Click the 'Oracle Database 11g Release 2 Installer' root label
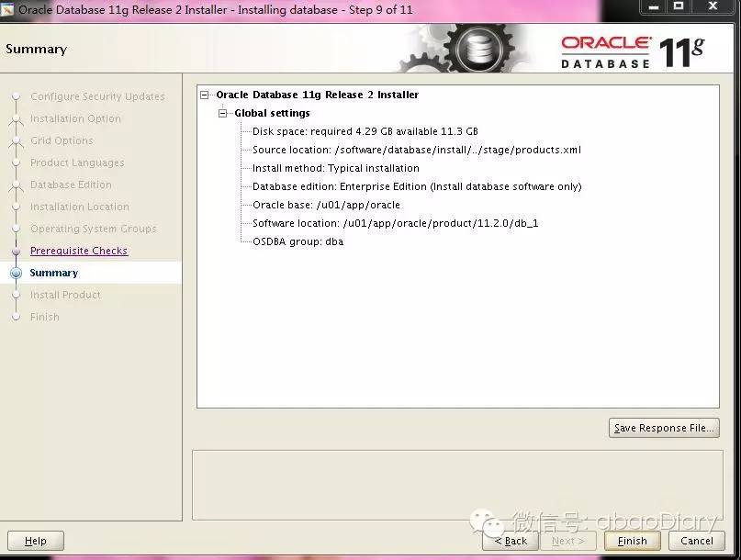This screenshot has height=560, width=741. [317, 95]
